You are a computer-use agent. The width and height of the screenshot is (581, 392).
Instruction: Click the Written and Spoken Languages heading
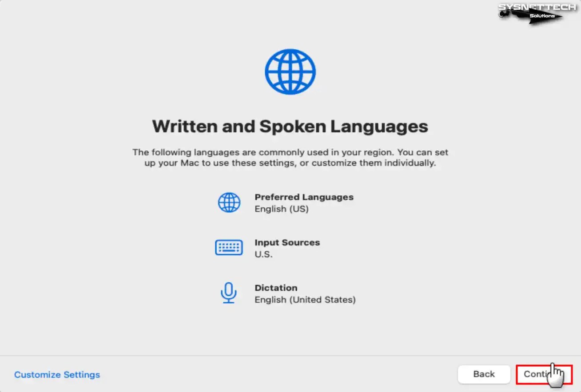tap(290, 127)
